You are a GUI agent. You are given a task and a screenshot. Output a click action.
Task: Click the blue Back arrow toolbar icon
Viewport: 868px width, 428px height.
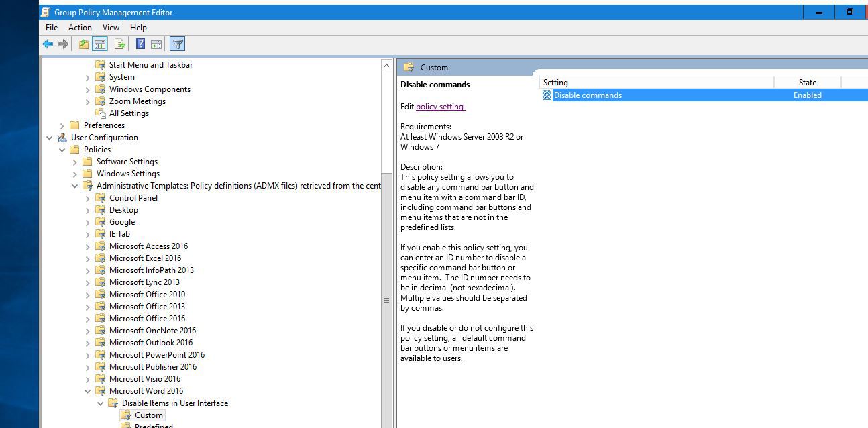coord(48,44)
